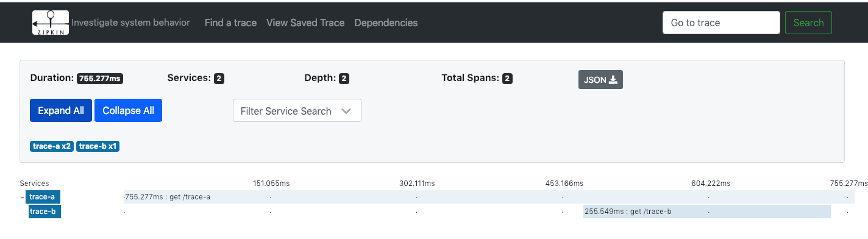
Task: Open the Filter Service Search dropdown
Action: point(297,111)
